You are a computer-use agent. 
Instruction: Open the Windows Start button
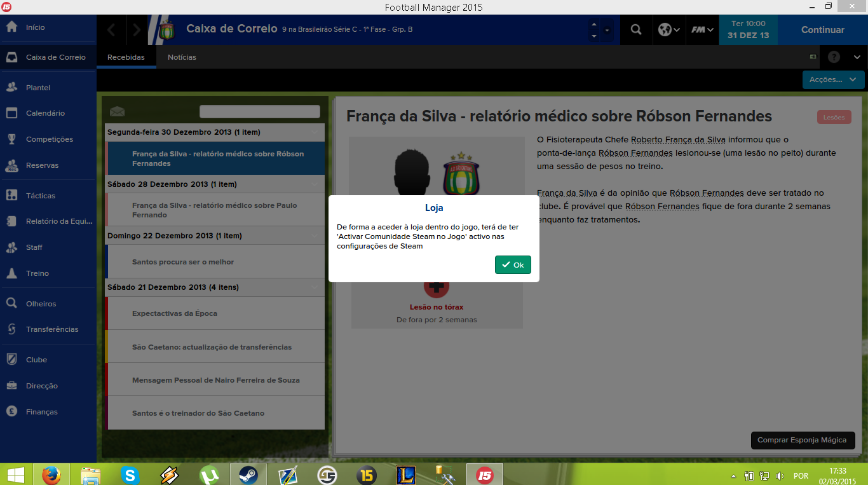tap(15, 475)
